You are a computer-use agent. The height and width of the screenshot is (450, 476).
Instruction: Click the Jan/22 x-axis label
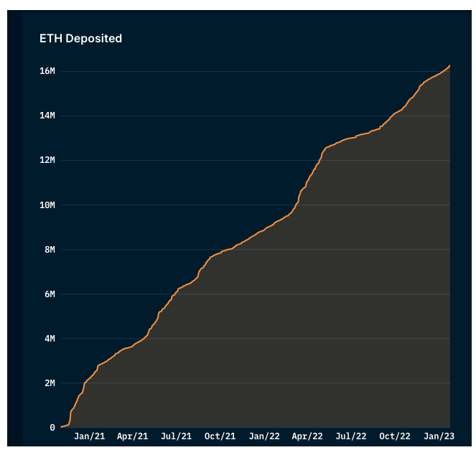click(264, 436)
